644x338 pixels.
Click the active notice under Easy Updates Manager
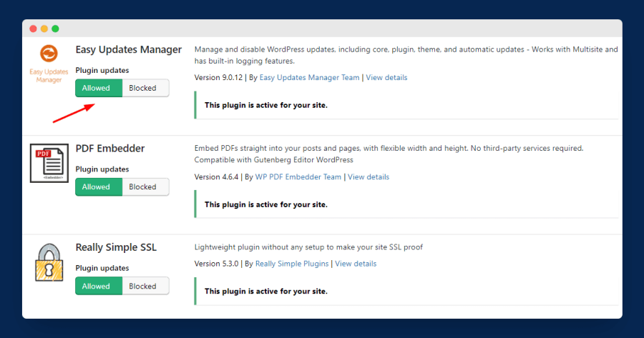tap(406, 105)
